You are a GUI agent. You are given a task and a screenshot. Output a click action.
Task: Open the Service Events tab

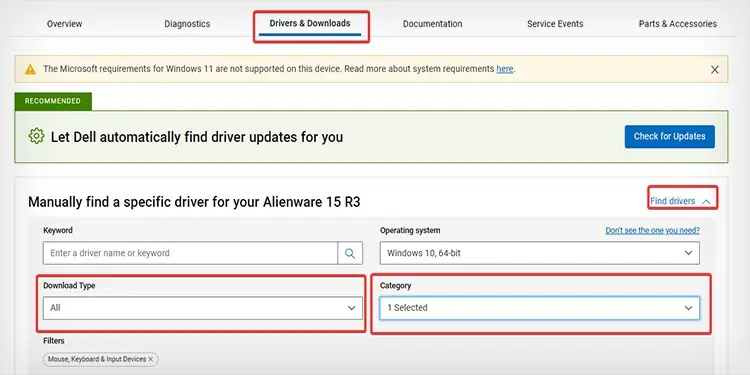tap(555, 23)
